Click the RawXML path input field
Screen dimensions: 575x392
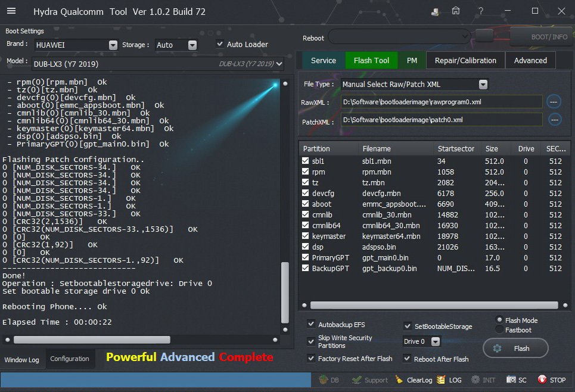tap(442, 102)
